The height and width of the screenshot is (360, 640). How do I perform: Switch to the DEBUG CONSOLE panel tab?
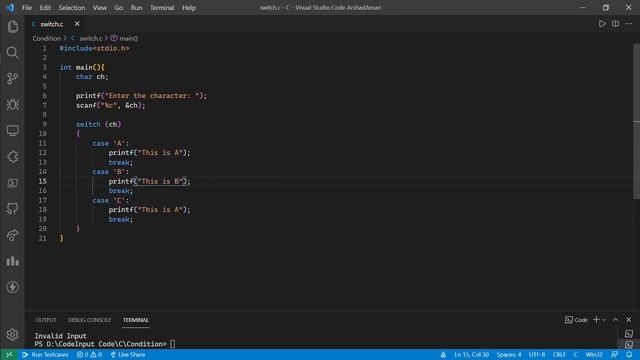(89, 320)
